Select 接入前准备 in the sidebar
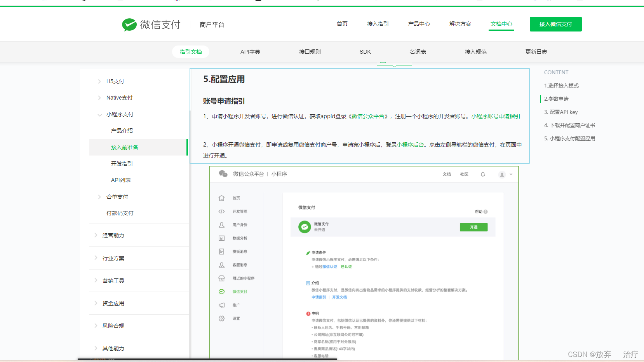Screen dimensions: 644x362 point(139,147)
